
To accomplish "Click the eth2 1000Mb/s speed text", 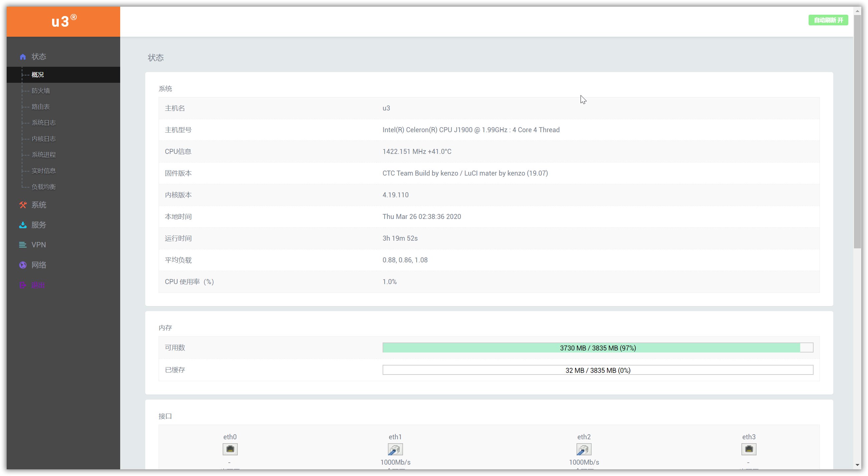I will (584, 462).
